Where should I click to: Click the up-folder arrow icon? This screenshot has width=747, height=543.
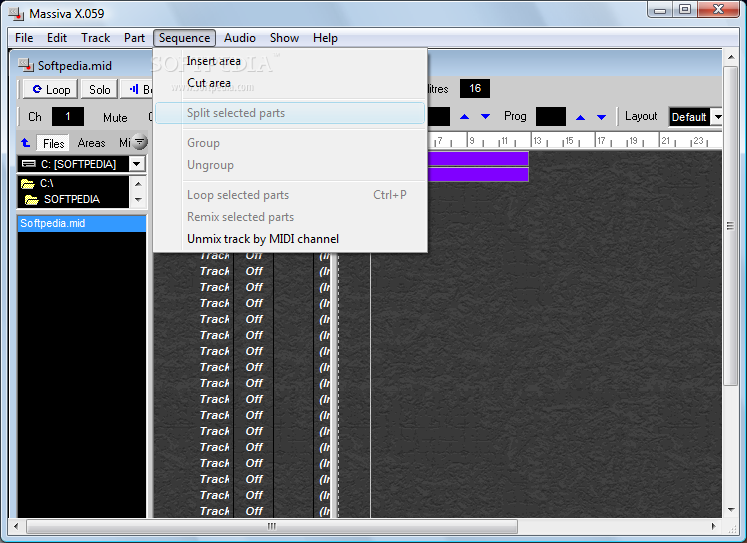coord(26,142)
